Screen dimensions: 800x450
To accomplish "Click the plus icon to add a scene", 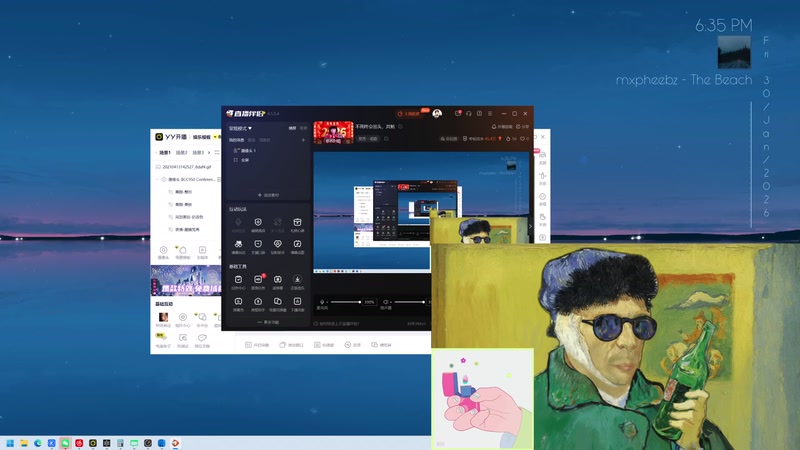I will (303, 140).
